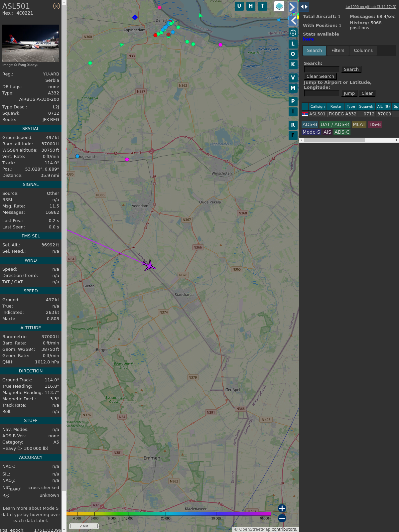The height and width of the screenshot is (532, 399).
Task: Click the Serbian flag in table row
Action: [x=305, y=114]
